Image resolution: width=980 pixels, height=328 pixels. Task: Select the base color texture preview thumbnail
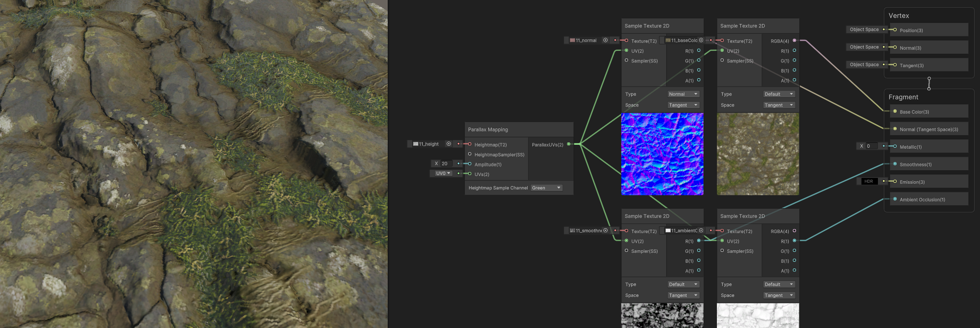pyautogui.click(x=758, y=154)
